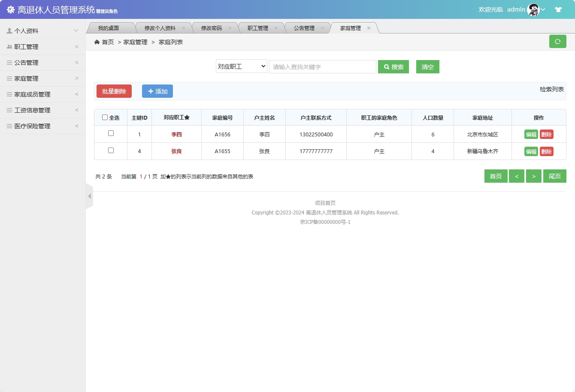Open the 李四 employee link in the table

pyautogui.click(x=177, y=134)
